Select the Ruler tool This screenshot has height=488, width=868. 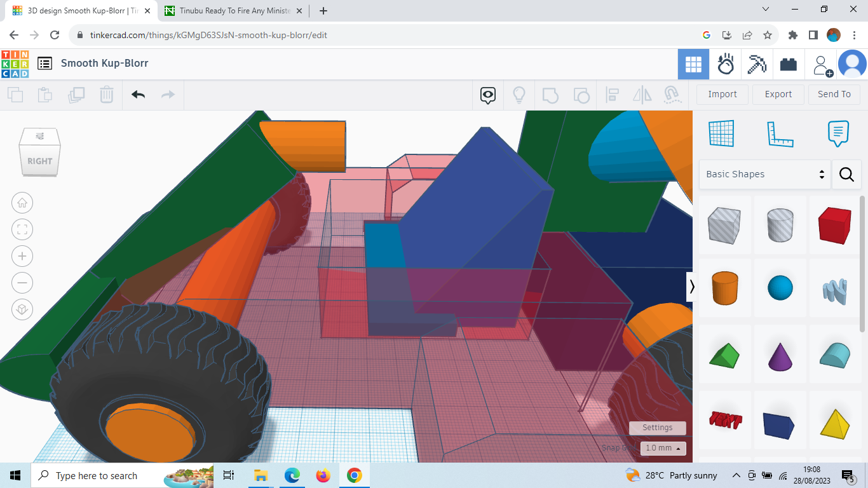pos(780,133)
